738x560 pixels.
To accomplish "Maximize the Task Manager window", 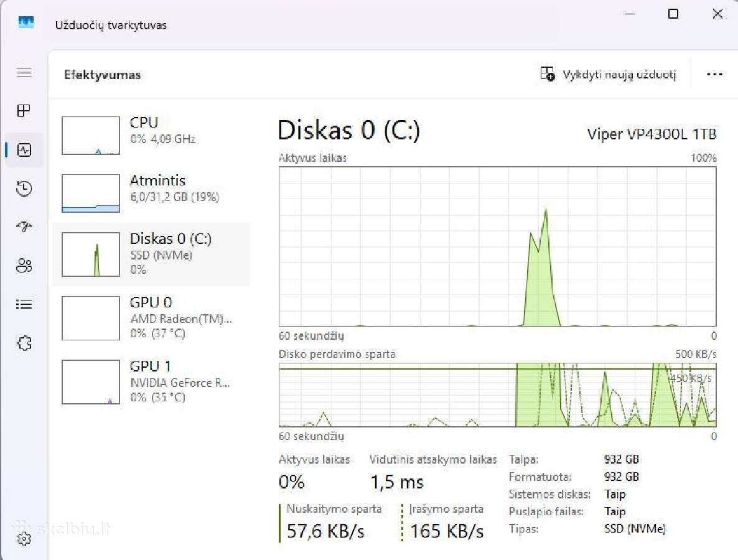I will click(x=673, y=14).
